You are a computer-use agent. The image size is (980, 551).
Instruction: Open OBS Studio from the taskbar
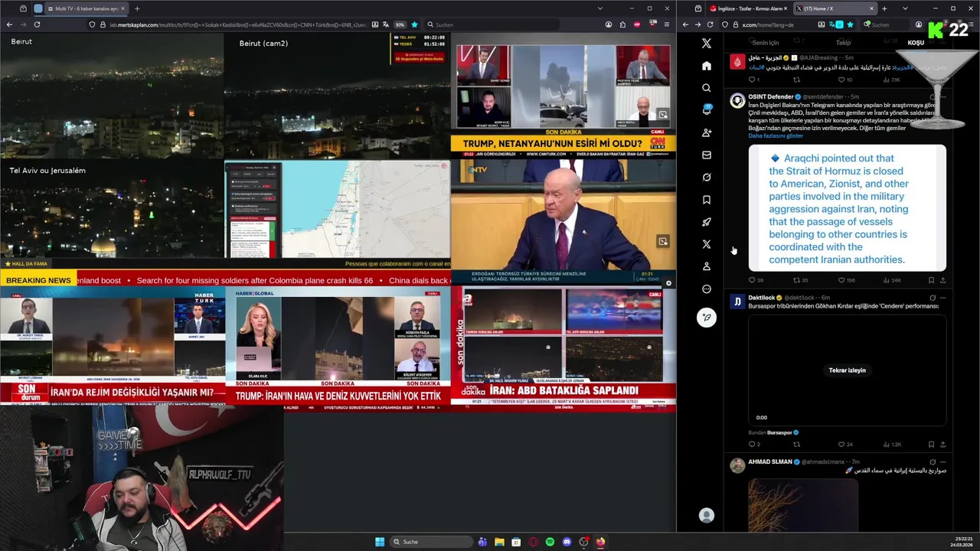tap(583, 542)
